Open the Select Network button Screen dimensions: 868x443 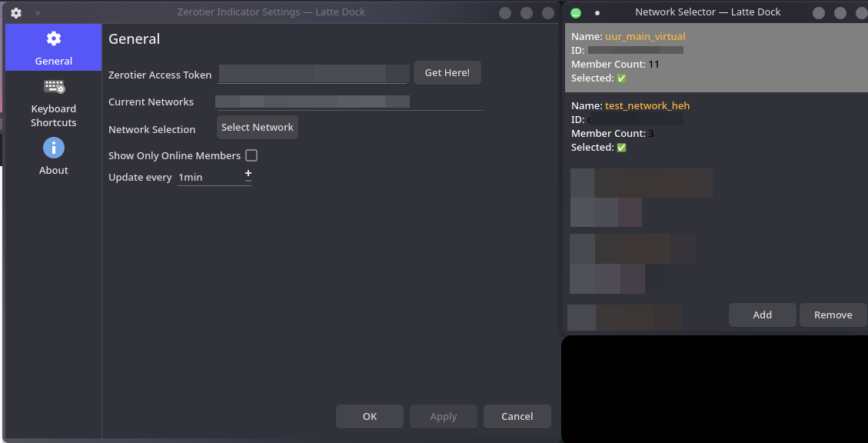pos(258,128)
